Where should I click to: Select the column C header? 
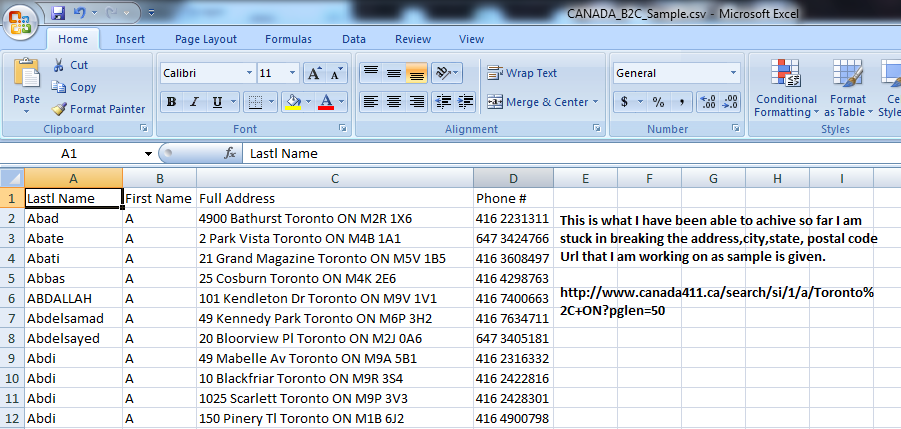coord(334,178)
